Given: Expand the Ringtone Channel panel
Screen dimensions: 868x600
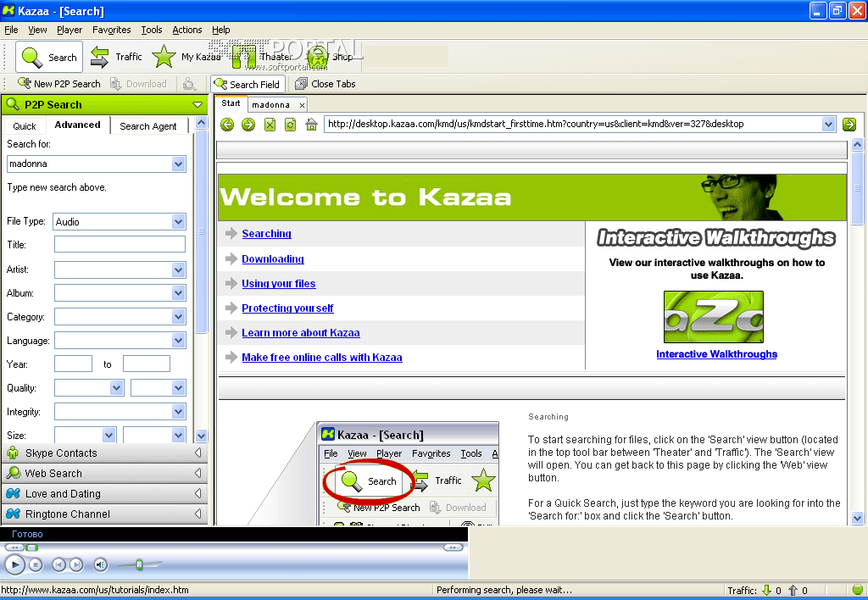Looking at the screenshot, I should (105, 514).
